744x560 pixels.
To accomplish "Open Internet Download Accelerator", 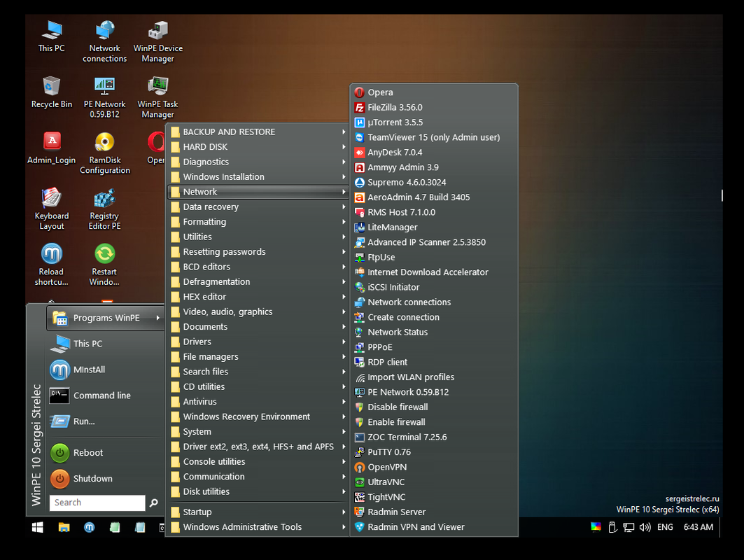I will 434,272.
